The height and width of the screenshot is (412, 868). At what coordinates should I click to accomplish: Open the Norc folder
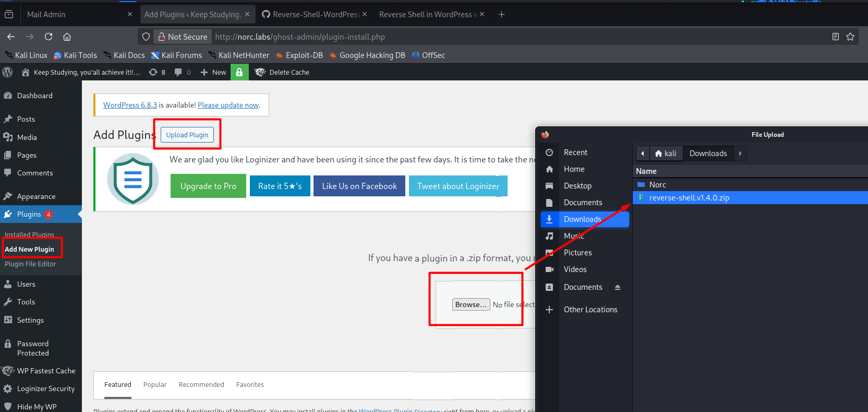[x=750, y=185]
